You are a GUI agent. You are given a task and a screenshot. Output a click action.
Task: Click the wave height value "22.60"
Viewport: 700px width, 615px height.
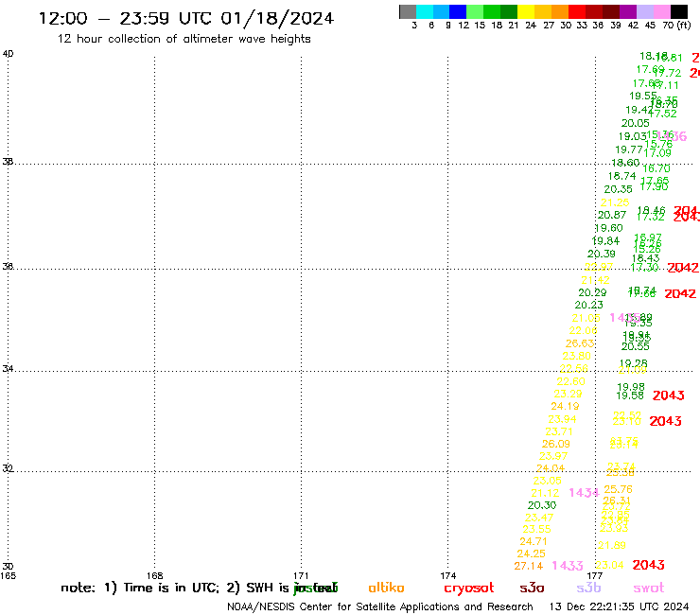[x=570, y=381]
